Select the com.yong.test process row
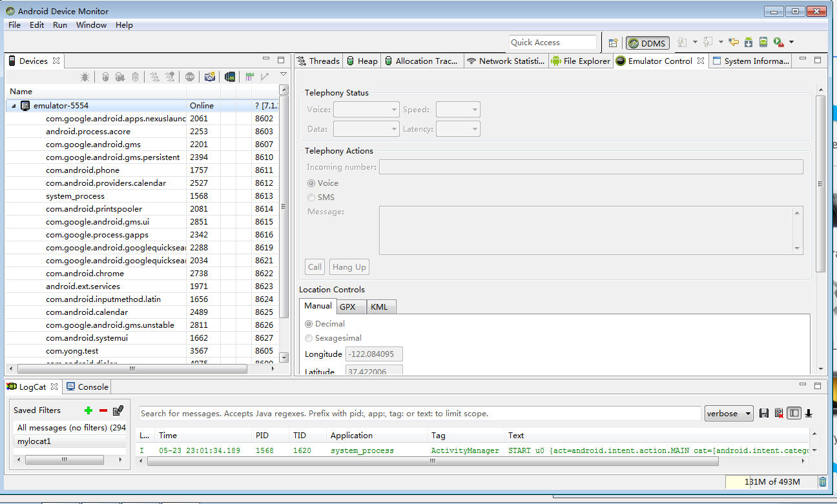This screenshot has height=504, width=837. [x=143, y=351]
